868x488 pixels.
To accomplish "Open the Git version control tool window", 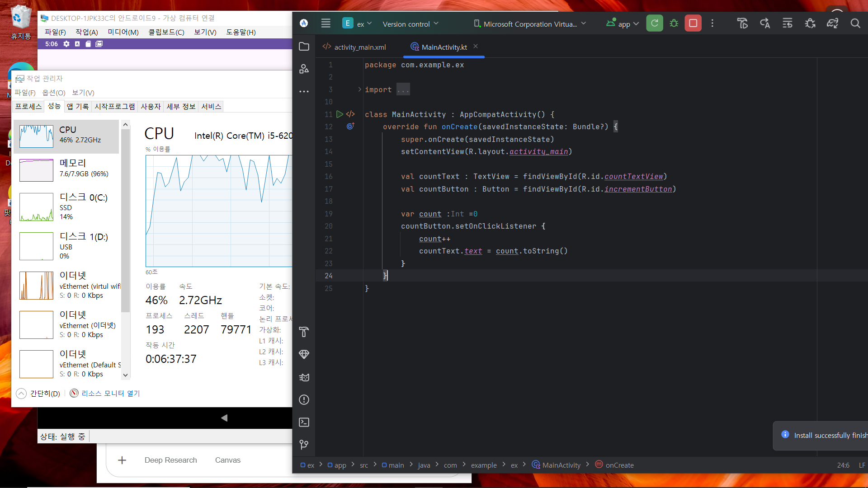I will [x=304, y=445].
